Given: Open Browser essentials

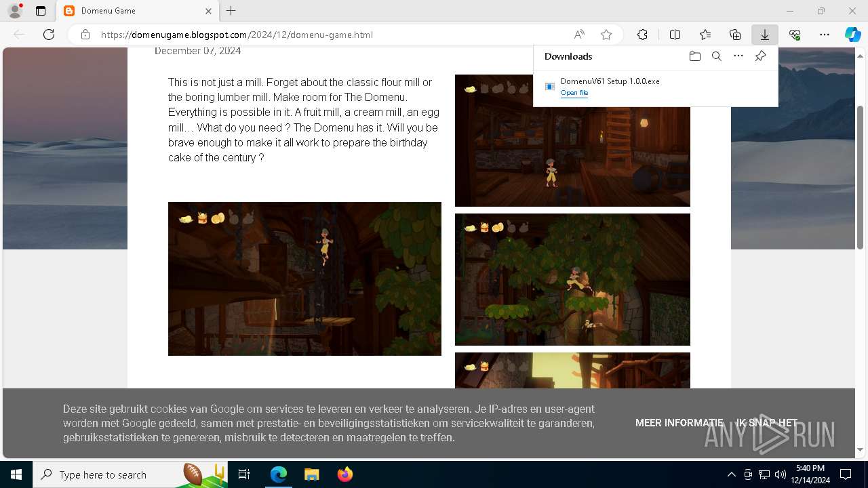Looking at the screenshot, I should click(795, 35).
